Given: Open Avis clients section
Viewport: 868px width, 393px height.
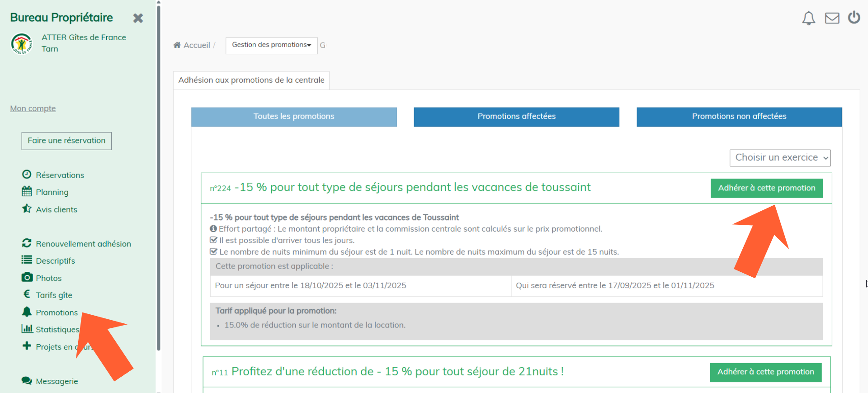Looking at the screenshot, I should (57, 209).
